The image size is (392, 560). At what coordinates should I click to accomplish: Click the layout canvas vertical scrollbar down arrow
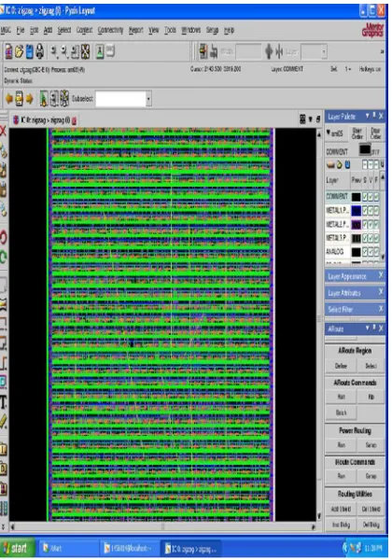[x=319, y=516]
